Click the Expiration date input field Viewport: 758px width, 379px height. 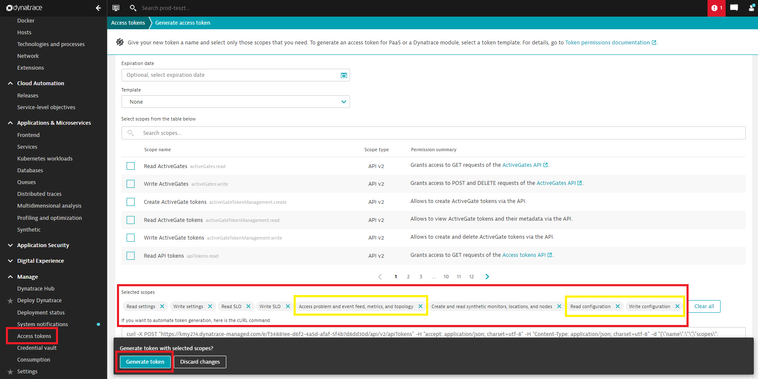click(x=235, y=75)
